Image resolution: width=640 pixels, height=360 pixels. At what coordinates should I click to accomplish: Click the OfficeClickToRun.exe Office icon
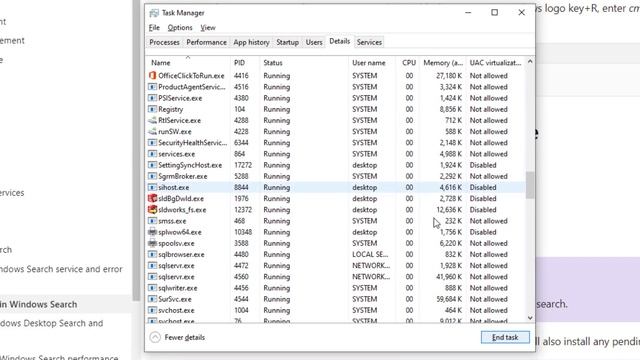pyautogui.click(x=152, y=76)
